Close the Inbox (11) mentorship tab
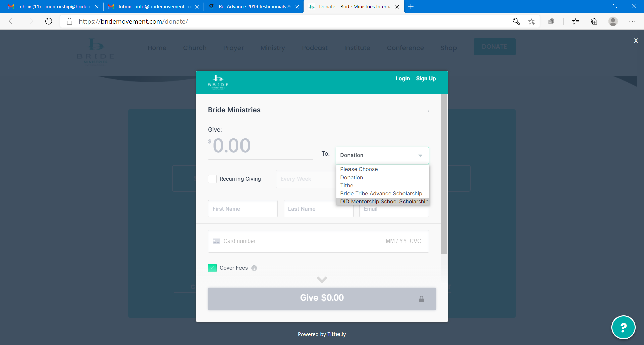The width and height of the screenshot is (644, 345). coord(97,7)
